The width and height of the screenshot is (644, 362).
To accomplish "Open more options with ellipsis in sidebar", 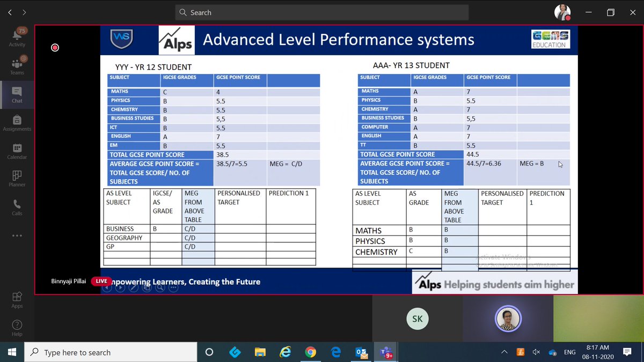I will pos(17,235).
